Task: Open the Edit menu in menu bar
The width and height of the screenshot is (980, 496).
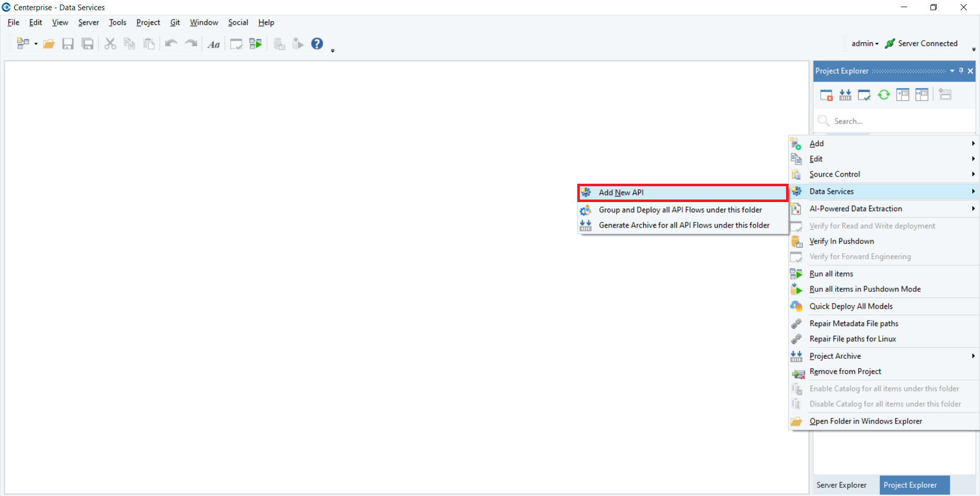Action: [x=36, y=22]
